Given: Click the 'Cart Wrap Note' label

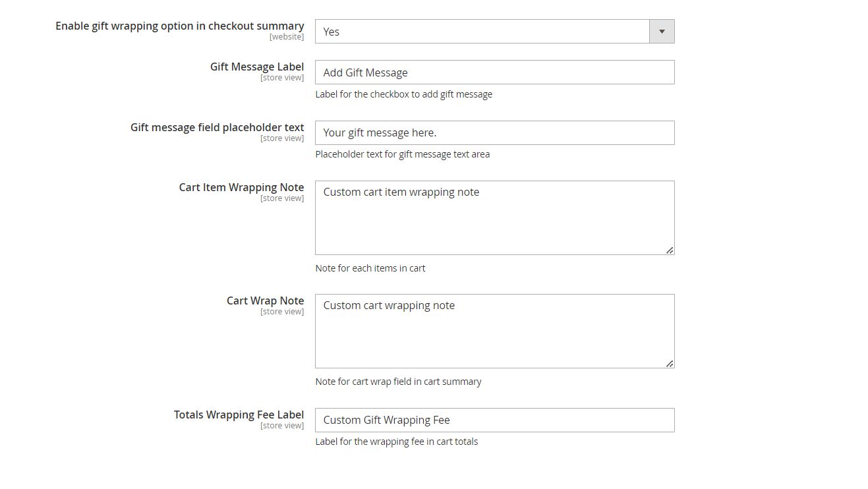Looking at the screenshot, I should click(265, 301).
